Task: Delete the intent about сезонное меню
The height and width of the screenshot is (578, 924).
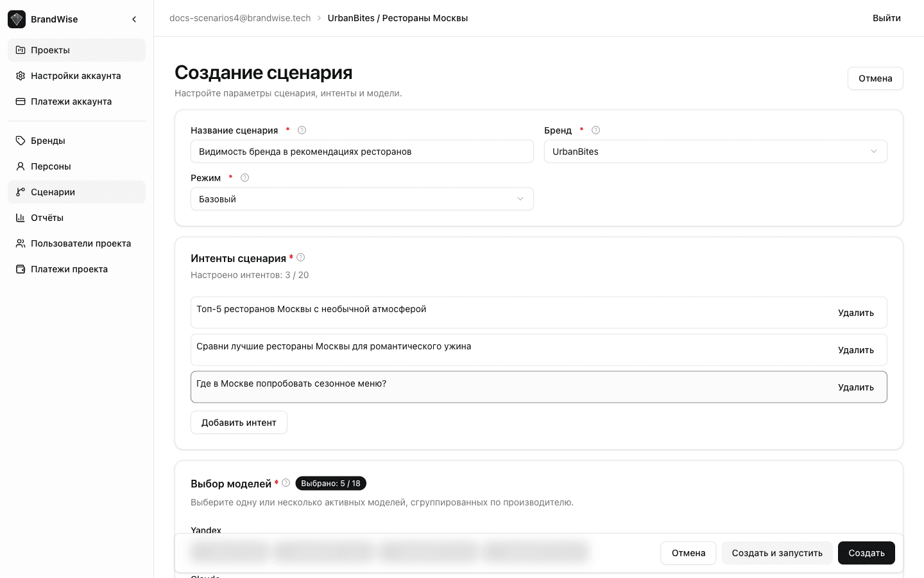Action: click(856, 387)
